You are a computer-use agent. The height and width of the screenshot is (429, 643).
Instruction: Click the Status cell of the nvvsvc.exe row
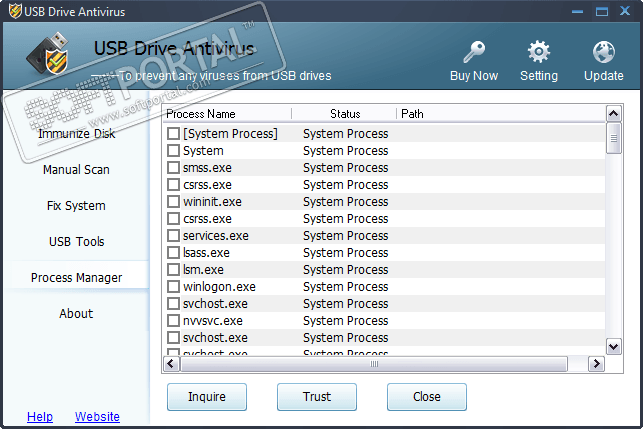345,321
